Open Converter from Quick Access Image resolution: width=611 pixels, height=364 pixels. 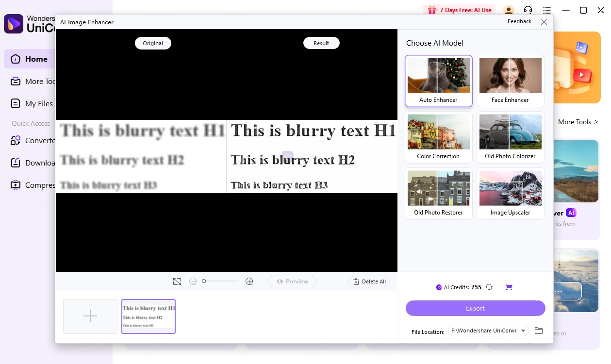click(33, 140)
